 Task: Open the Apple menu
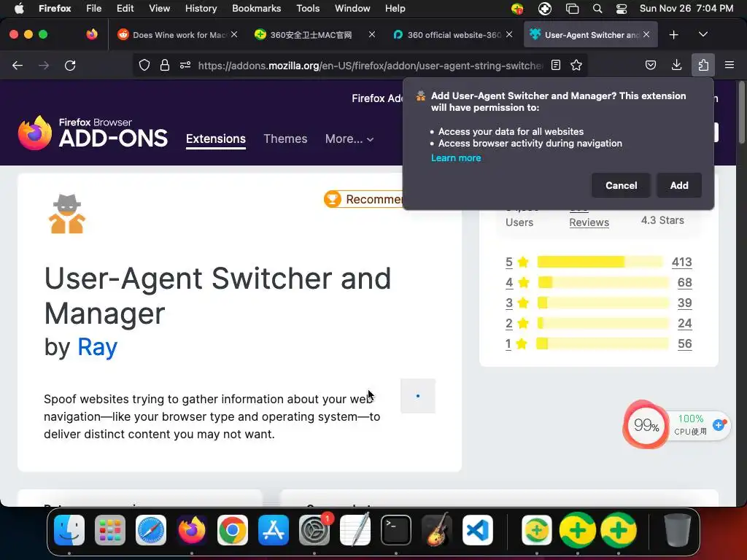(19, 9)
